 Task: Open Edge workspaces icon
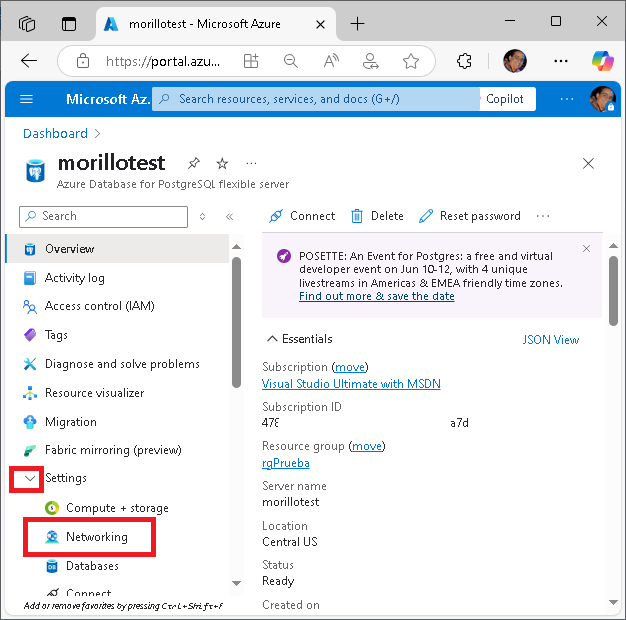pos(27,24)
